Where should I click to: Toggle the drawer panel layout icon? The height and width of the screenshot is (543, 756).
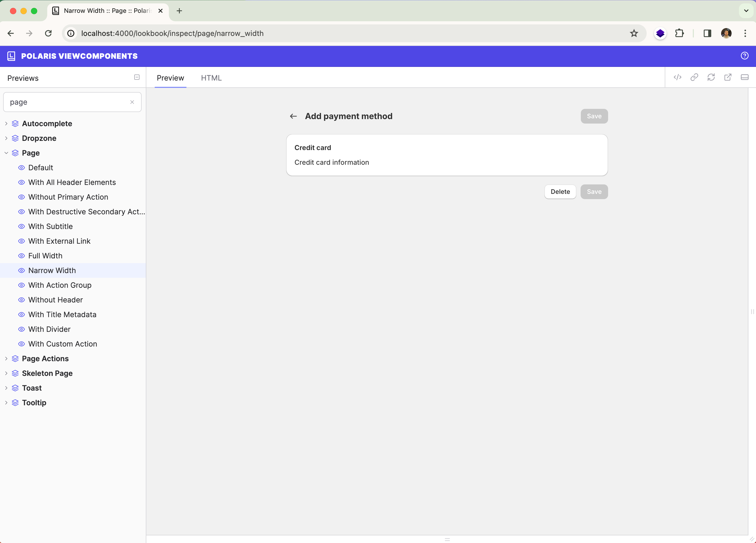coord(744,77)
